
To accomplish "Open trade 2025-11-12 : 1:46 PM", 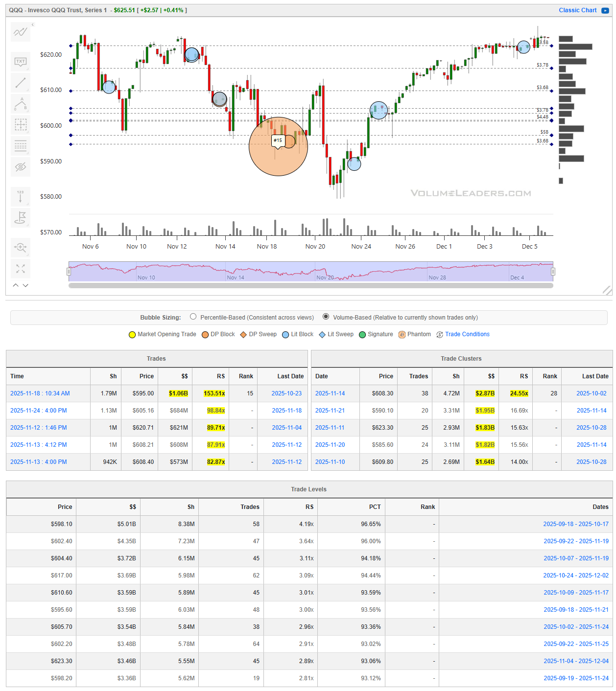I will [39, 428].
